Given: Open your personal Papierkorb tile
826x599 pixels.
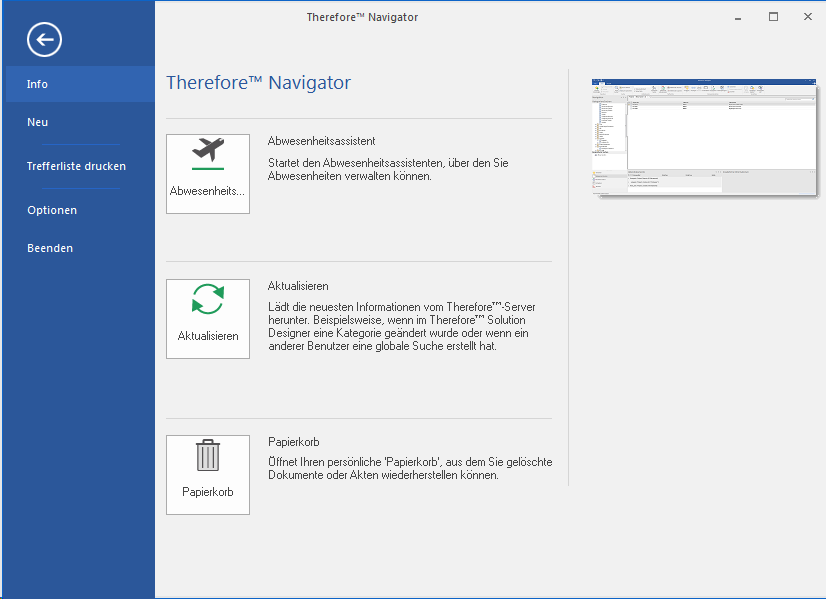Looking at the screenshot, I should (x=207, y=474).
